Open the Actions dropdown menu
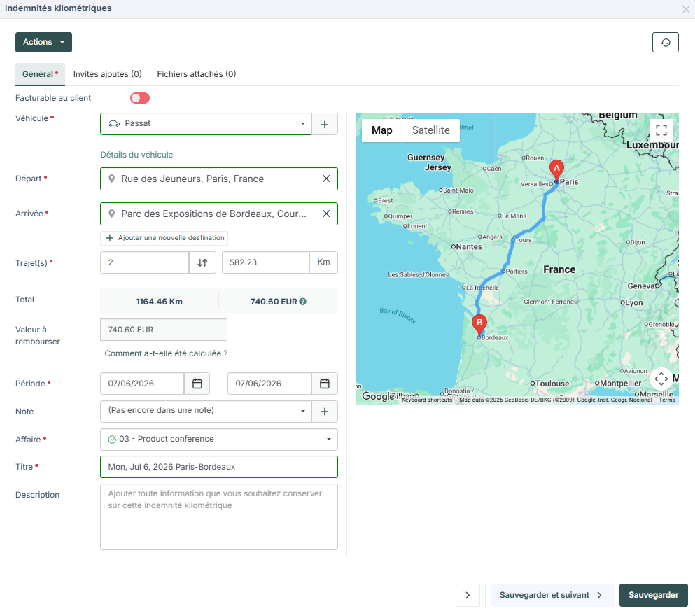Image resolution: width=695 pixels, height=616 pixels. [x=43, y=42]
